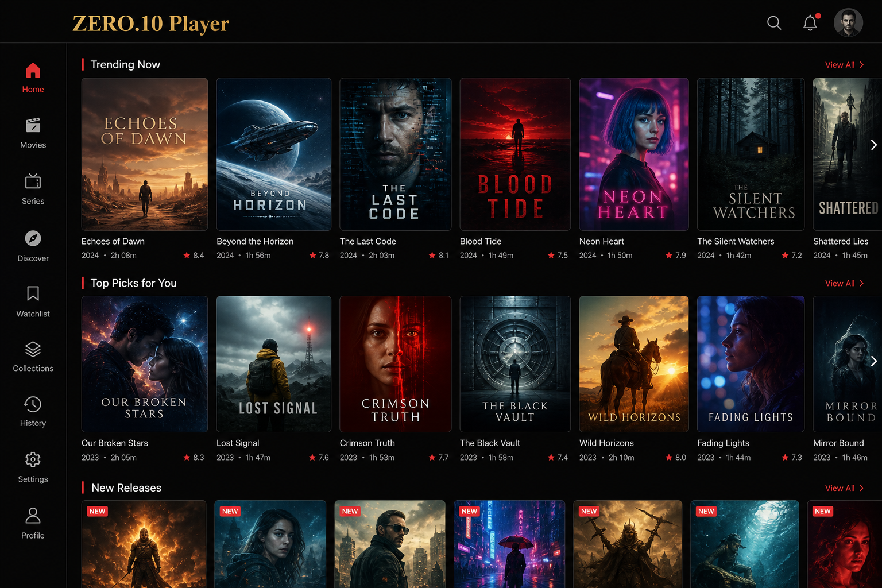Select the Home sidebar item
This screenshot has height=588, width=882.
[33, 78]
